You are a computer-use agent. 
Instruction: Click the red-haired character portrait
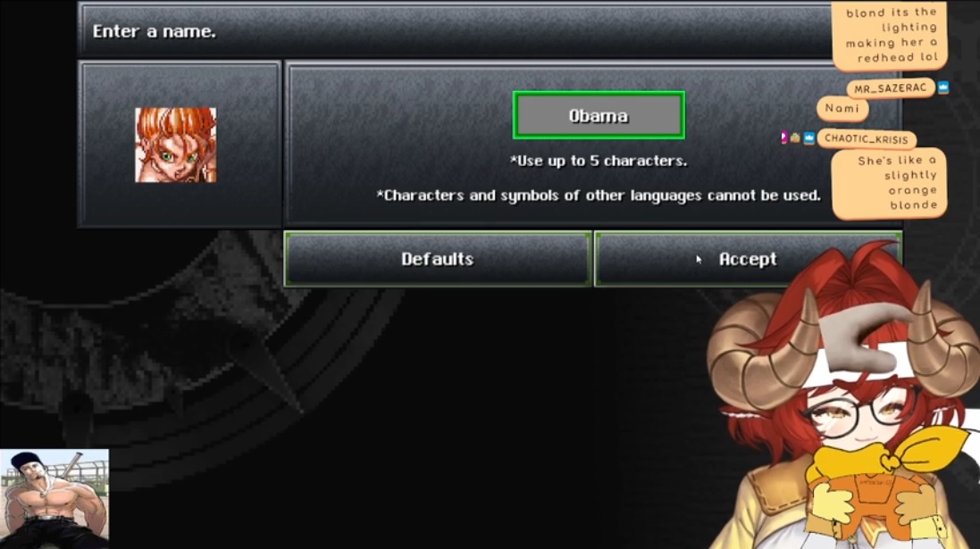[176, 145]
